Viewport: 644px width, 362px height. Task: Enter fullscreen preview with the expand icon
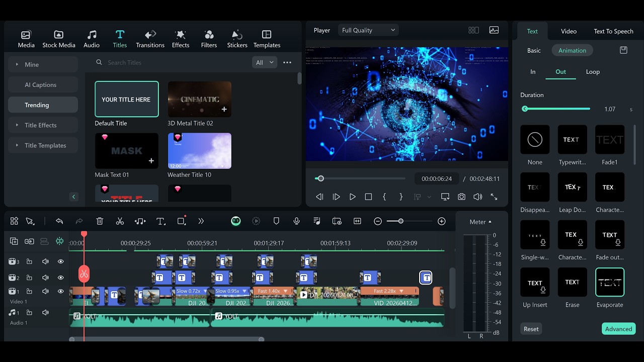[x=494, y=197]
